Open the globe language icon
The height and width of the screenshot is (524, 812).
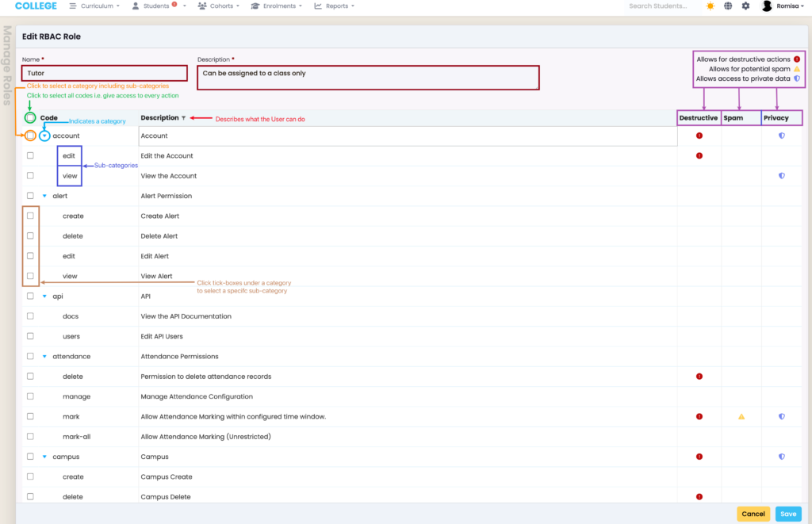click(728, 6)
